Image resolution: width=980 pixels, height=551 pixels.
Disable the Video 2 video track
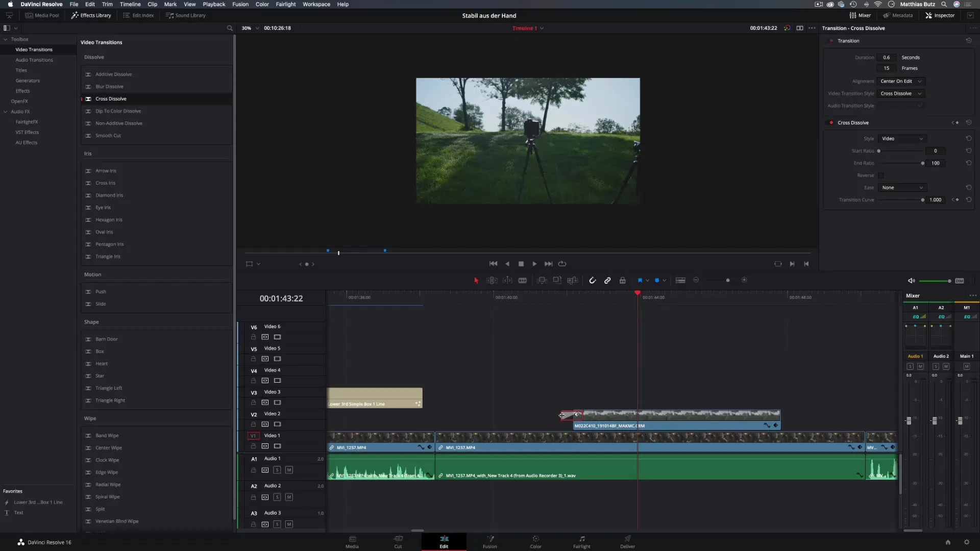(x=277, y=424)
